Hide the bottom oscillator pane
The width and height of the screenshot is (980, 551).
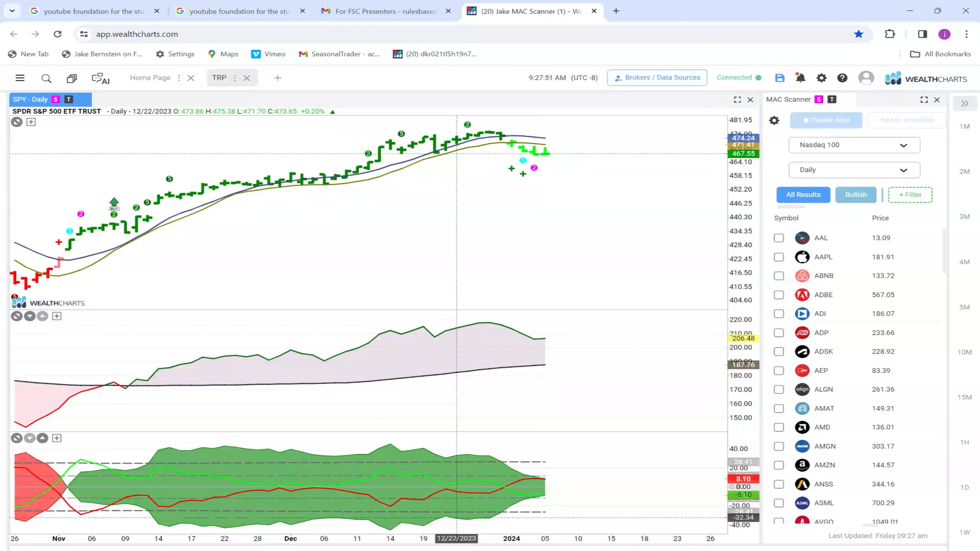[17, 438]
